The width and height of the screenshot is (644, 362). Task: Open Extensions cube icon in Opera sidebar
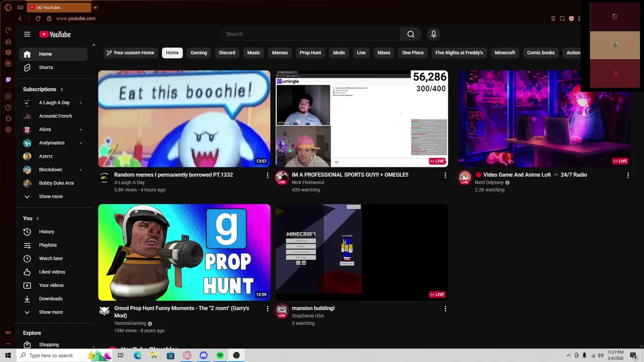8,119
